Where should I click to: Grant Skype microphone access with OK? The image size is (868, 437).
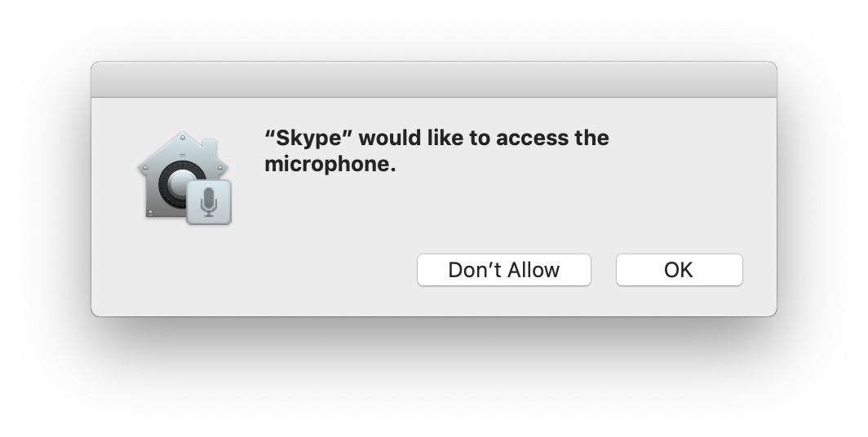click(x=679, y=270)
